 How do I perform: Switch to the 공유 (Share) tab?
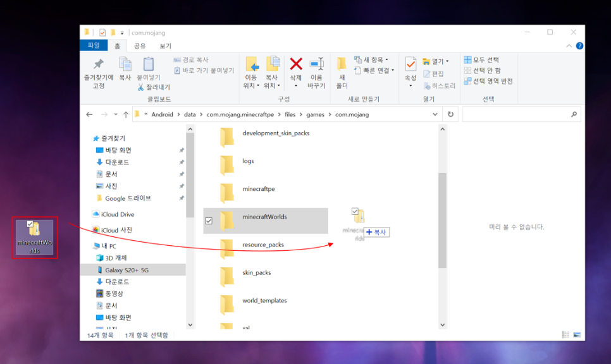(x=140, y=46)
